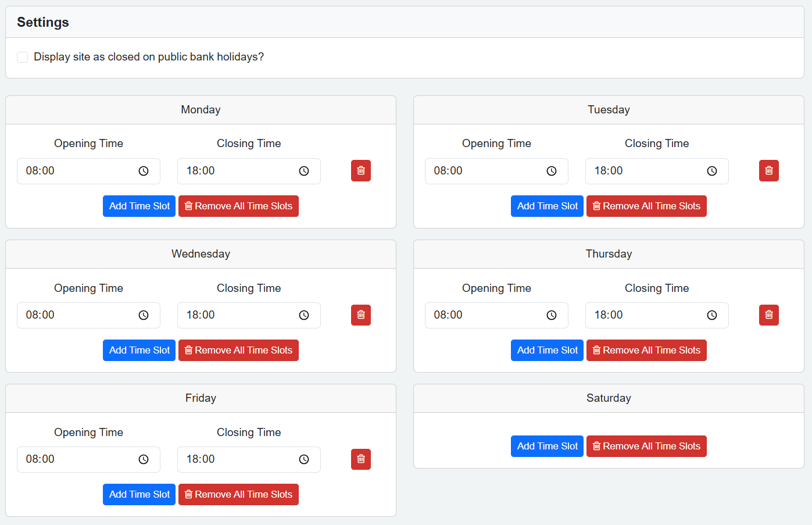Remove all time slots for Monday
Screen dimensions: 812x525
coord(238,206)
